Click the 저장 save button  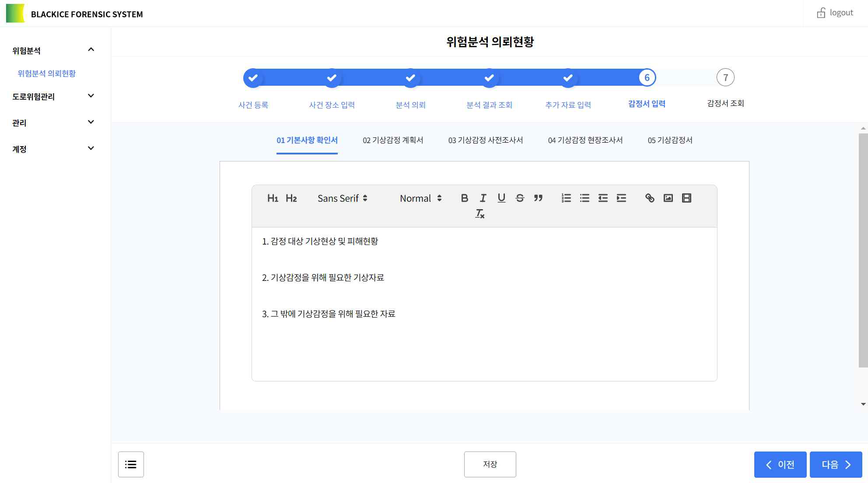pyautogui.click(x=490, y=464)
